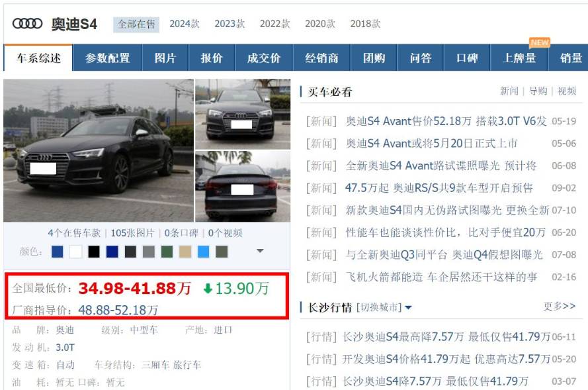Viewport: 588px width, 390px height.
Task: Pick the light sky-blue color swatch
Action: tap(203, 252)
